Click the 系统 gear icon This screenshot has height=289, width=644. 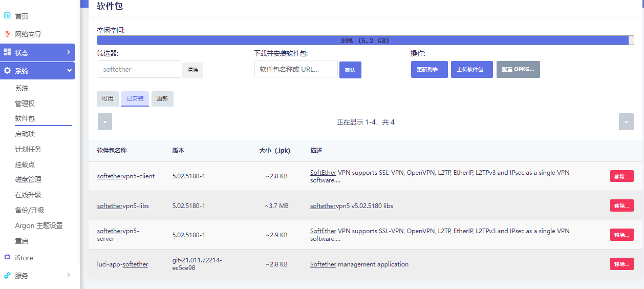point(7,71)
